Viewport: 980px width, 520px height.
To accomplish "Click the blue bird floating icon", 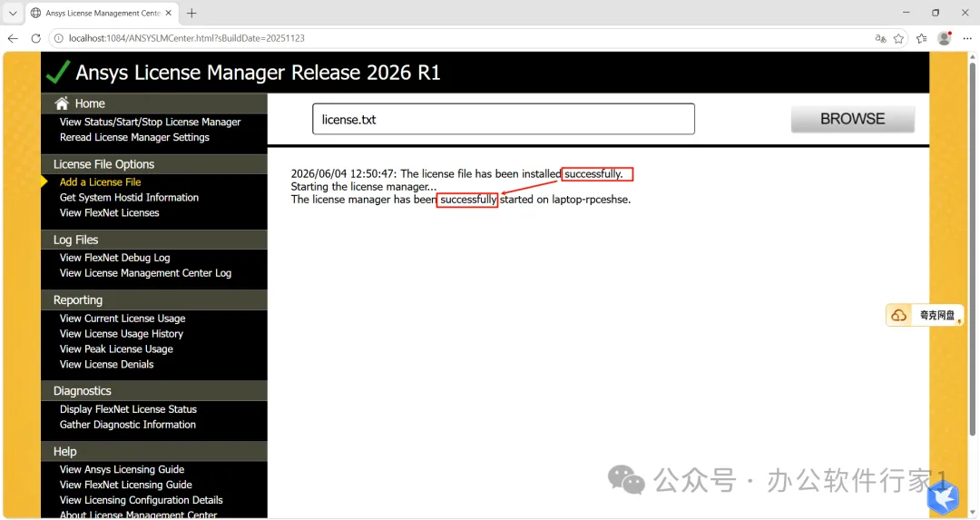I will pos(943,497).
